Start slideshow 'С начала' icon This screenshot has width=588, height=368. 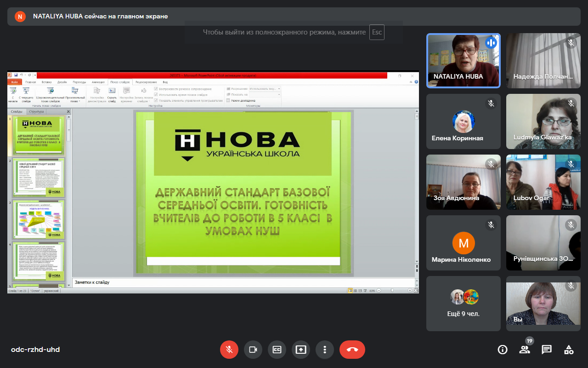[x=13, y=95]
